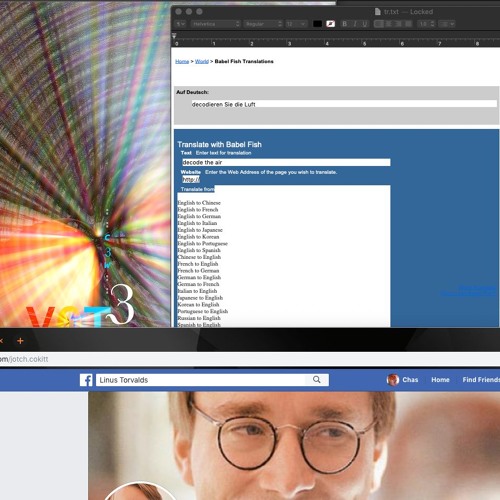Click the tr.txt document icon in title bar

pyautogui.click(x=378, y=12)
